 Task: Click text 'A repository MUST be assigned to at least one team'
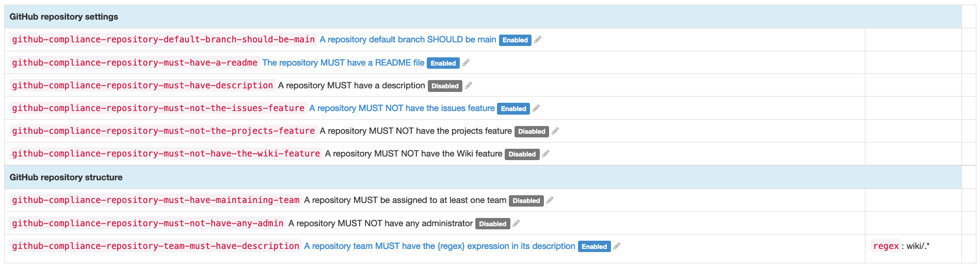tap(405, 200)
